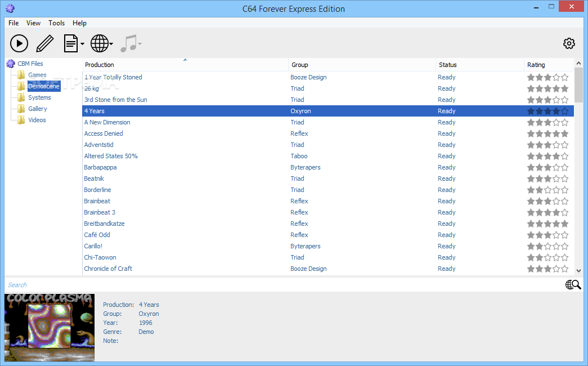The image size is (588, 366).
Task: Click the Documents page icon
Action: [70, 43]
